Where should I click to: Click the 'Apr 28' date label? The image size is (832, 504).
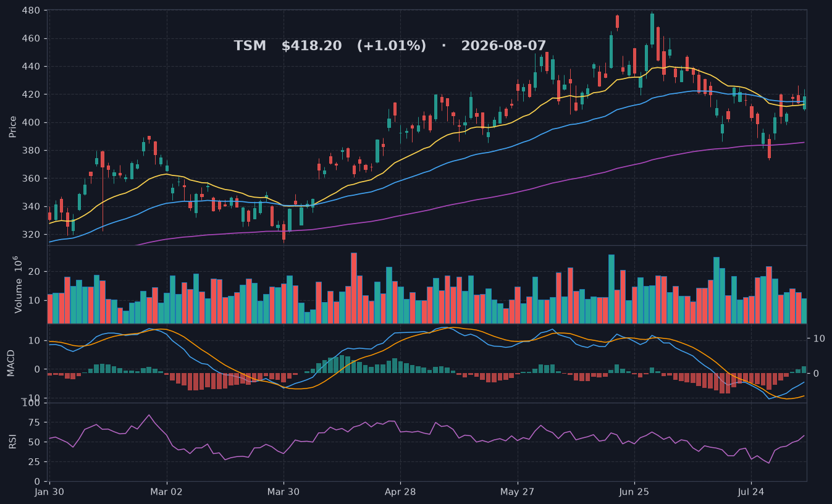coord(400,493)
